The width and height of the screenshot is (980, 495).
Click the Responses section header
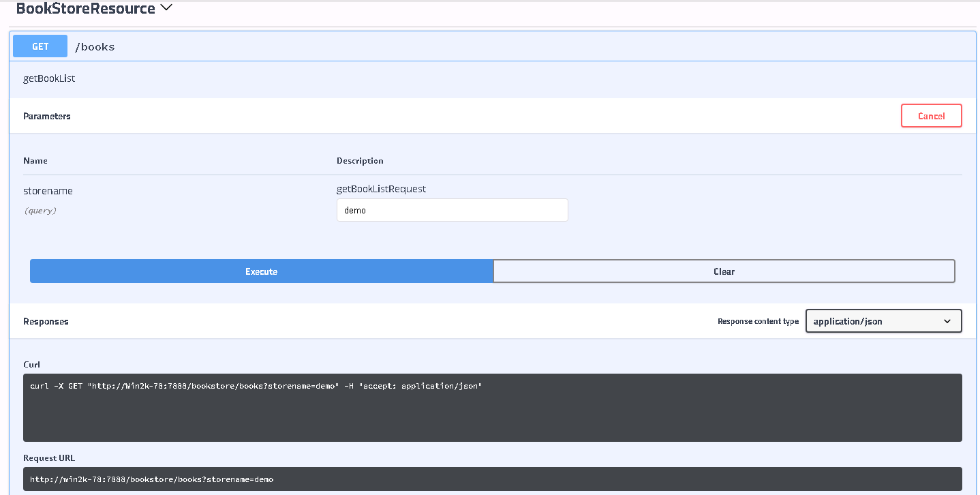46,321
